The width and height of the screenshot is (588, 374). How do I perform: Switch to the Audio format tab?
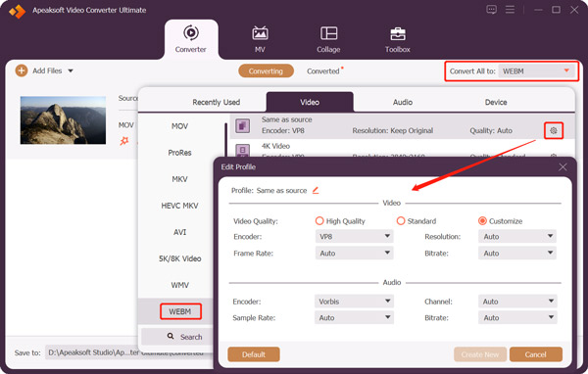click(x=403, y=102)
